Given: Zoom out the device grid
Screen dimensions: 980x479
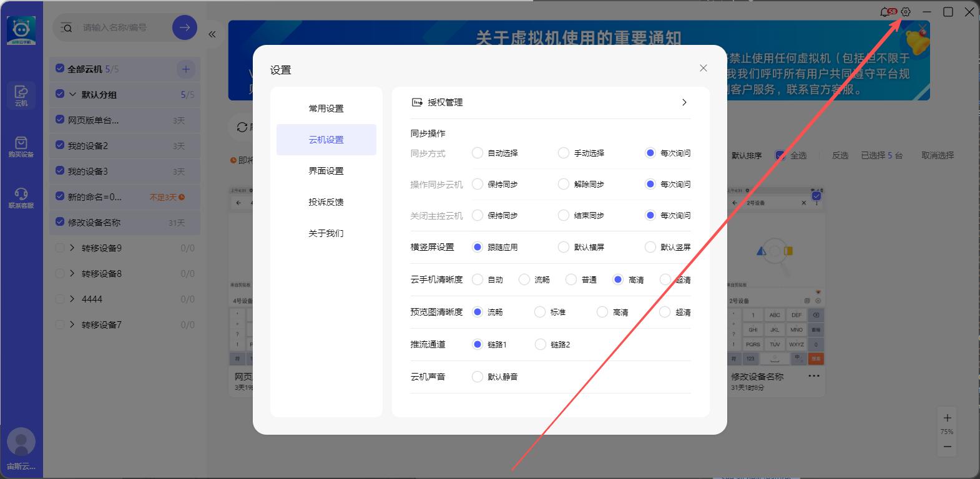Looking at the screenshot, I should coord(947,447).
